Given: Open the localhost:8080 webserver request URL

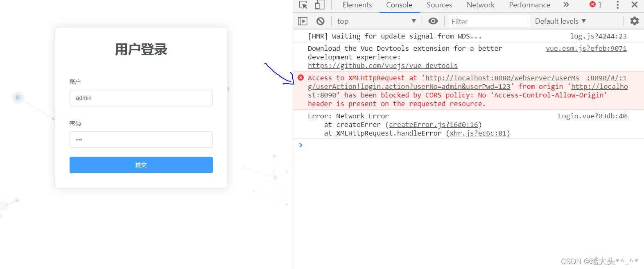Looking at the screenshot, I should coord(468,82).
